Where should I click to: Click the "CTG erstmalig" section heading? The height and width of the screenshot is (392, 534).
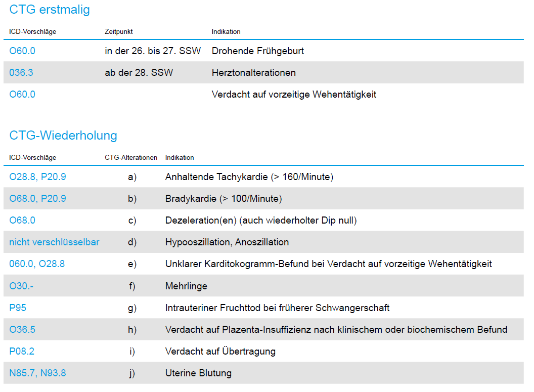pyautogui.click(x=50, y=10)
